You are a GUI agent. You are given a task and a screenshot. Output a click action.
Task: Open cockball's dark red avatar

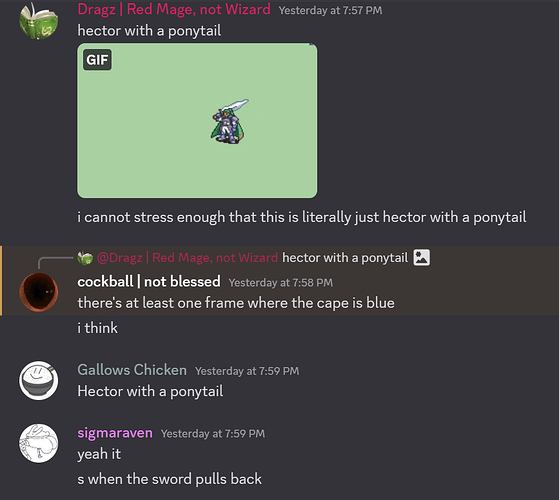pos(39,292)
